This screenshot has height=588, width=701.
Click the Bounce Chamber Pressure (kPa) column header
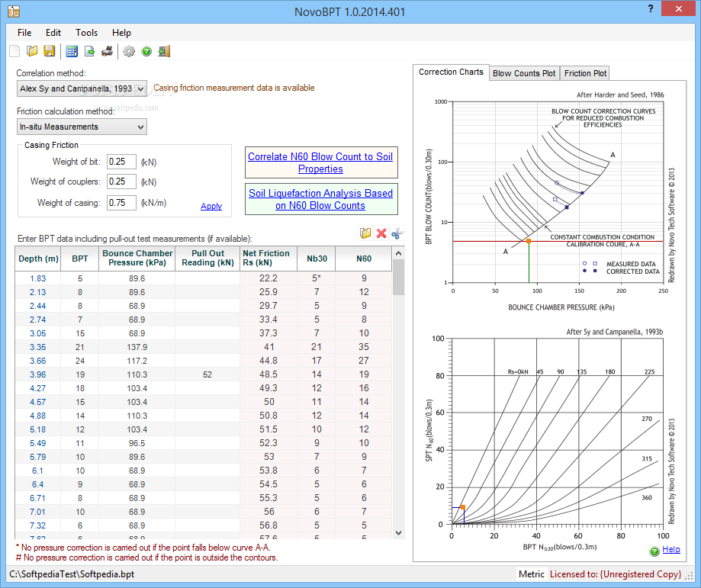point(137,259)
